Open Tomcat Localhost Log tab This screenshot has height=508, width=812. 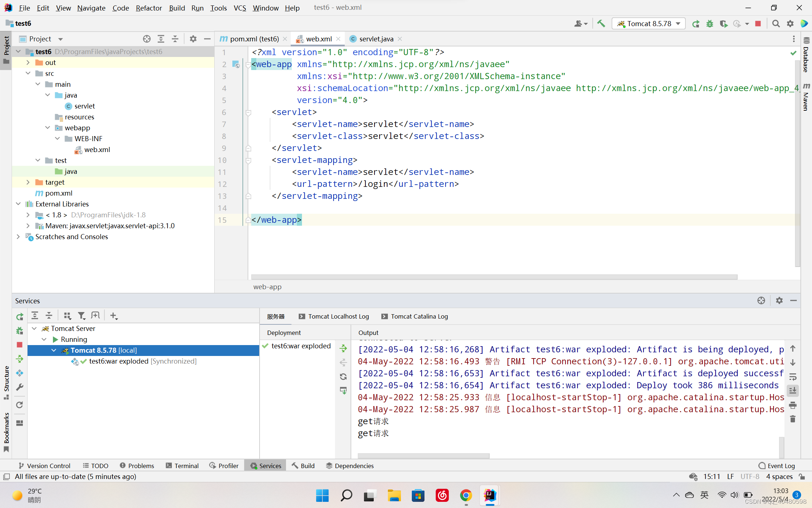coord(334,316)
